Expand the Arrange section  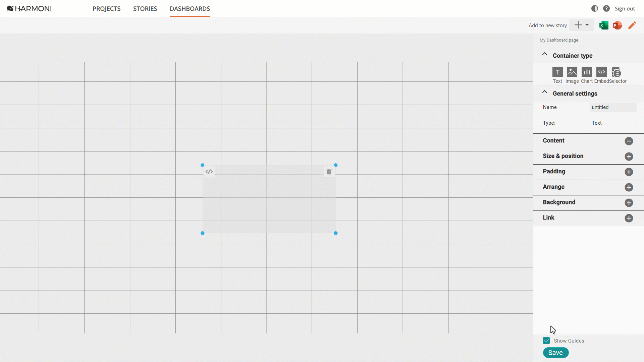[x=629, y=187]
